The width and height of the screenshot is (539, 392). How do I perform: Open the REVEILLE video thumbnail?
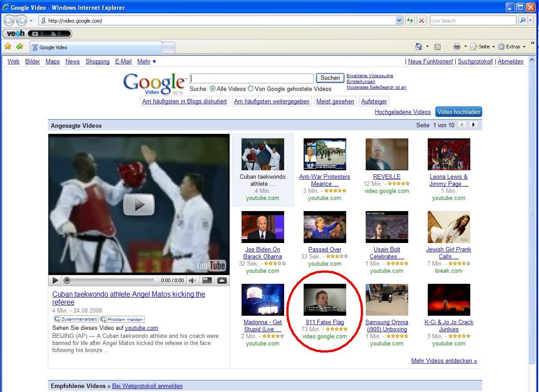[x=387, y=154]
